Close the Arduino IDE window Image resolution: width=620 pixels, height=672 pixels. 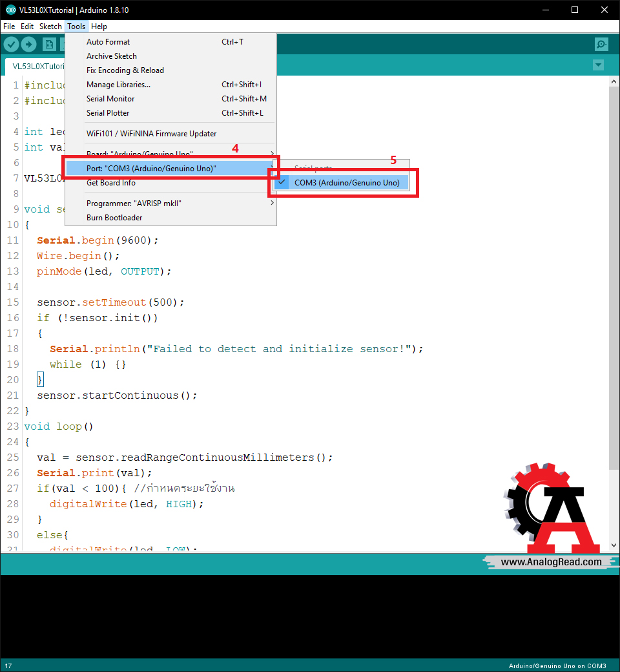coord(604,10)
